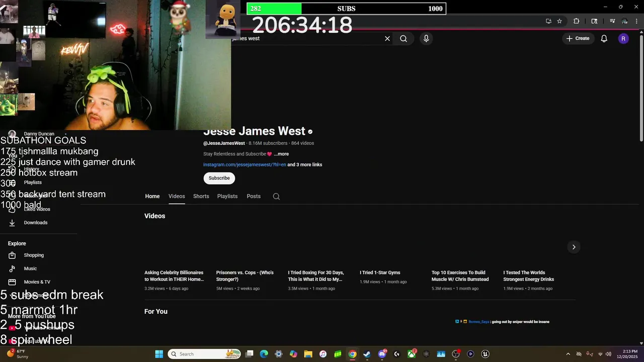Open the Chrome extensions puzzle icon
The height and width of the screenshot is (362, 644).
[x=577, y=21]
